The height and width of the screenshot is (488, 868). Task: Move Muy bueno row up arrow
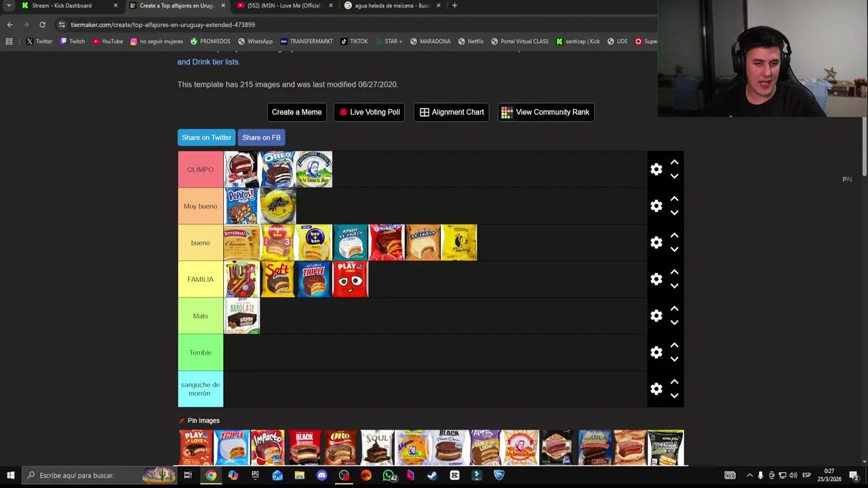[x=674, y=199]
